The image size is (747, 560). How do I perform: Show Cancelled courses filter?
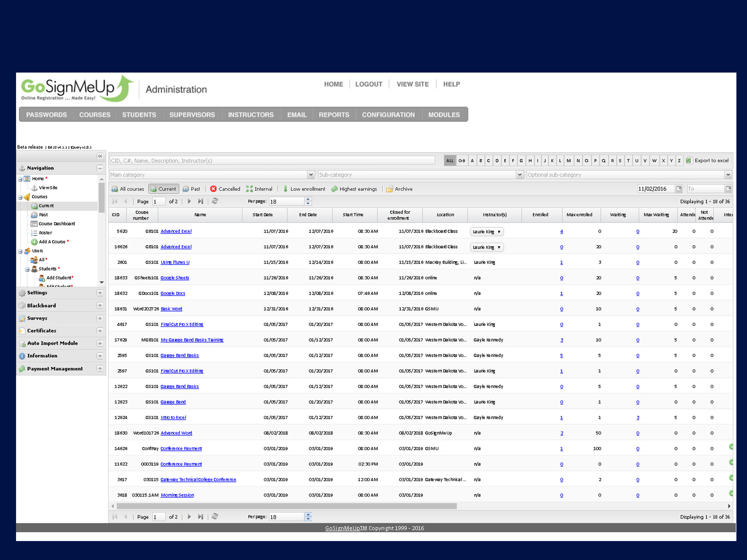click(x=225, y=189)
